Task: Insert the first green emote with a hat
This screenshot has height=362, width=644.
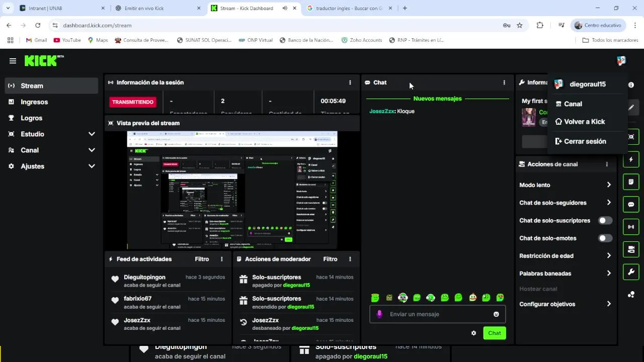Action: [375, 298]
